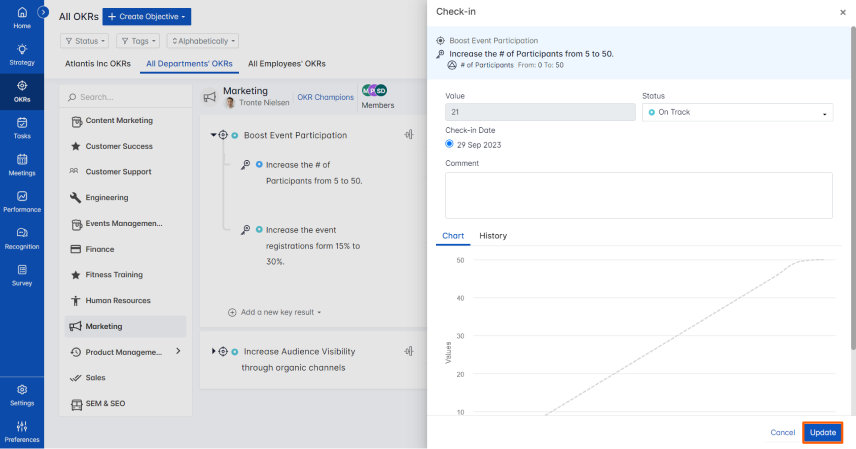Expand the sidebar with arrow icon
Image resolution: width=856 pixels, height=449 pixels.
(43, 11)
